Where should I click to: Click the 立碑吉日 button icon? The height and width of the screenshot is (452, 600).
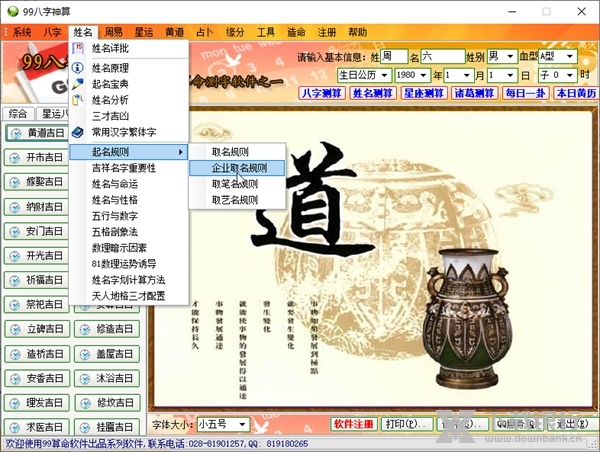tap(15, 330)
